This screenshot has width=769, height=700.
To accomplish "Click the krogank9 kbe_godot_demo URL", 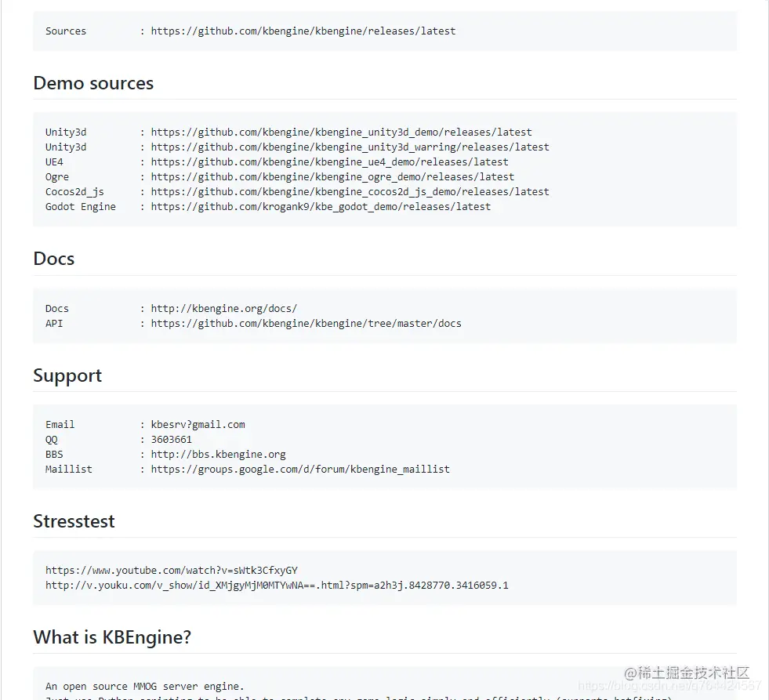I will [x=321, y=206].
